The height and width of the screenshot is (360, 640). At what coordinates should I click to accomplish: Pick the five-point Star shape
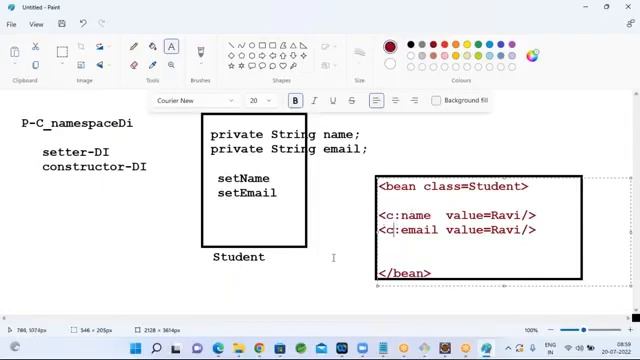point(231,66)
